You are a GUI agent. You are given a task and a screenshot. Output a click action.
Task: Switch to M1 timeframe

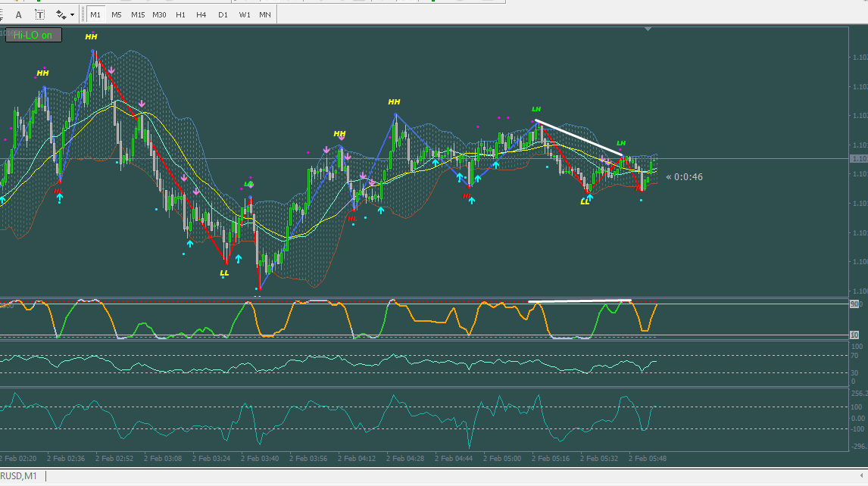pyautogui.click(x=95, y=14)
